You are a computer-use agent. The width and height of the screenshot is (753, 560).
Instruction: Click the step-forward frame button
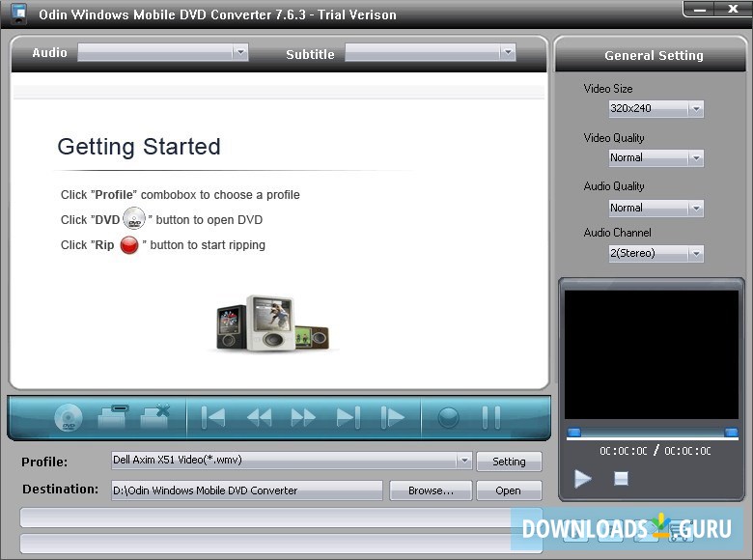coord(392,417)
